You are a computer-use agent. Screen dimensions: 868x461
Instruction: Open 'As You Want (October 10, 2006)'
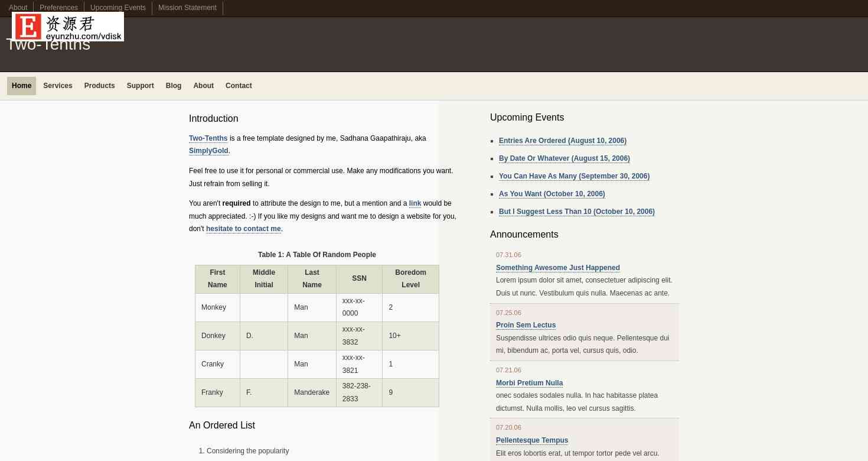[552, 194]
